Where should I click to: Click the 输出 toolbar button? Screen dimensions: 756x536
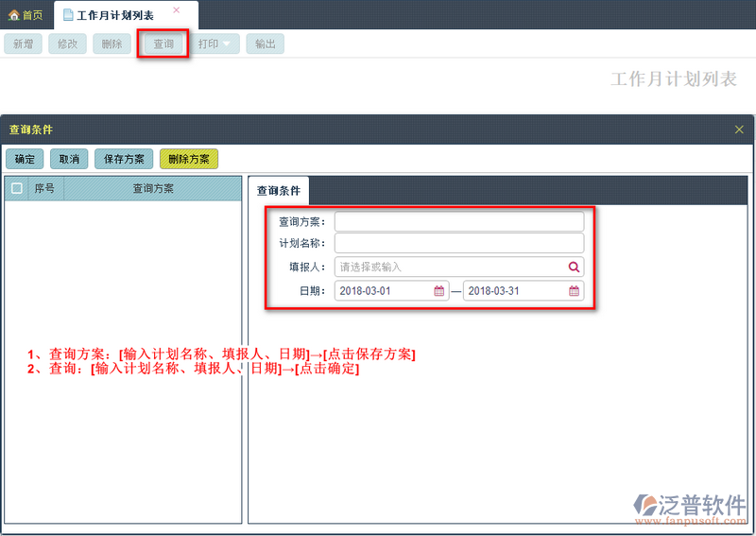(x=266, y=43)
